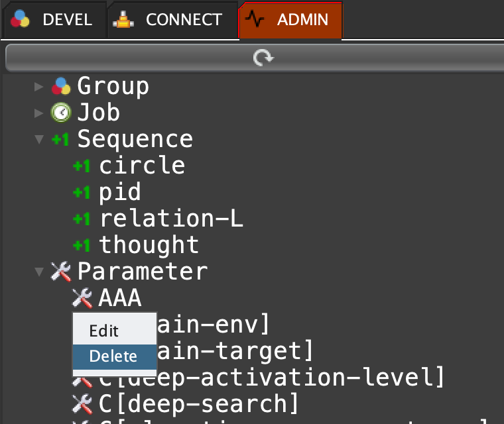Expand the Group tree node
Viewport: 504px width, 424px height.
tap(40, 86)
